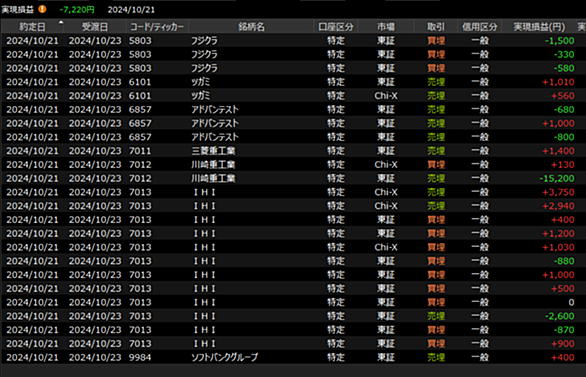Select the 川崎重工業 loss value -15,200

pos(557,178)
